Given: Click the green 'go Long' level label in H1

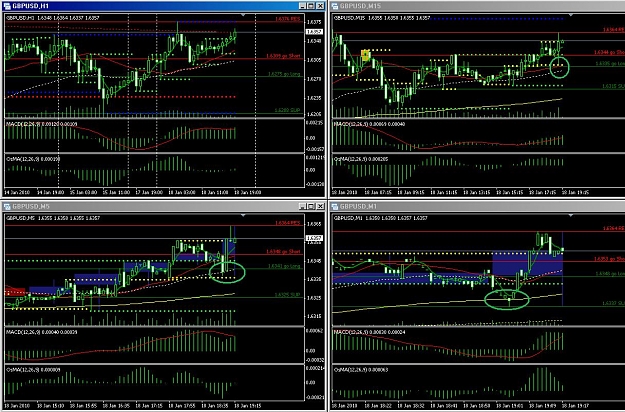Looking at the screenshot, I should [284, 74].
